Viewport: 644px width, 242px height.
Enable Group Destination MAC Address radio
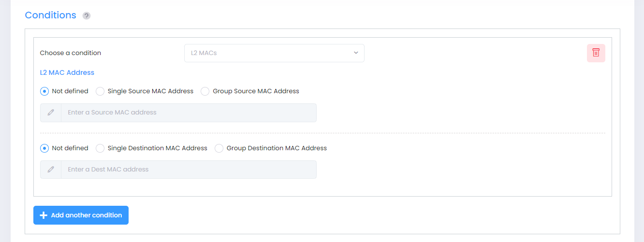pyautogui.click(x=219, y=148)
